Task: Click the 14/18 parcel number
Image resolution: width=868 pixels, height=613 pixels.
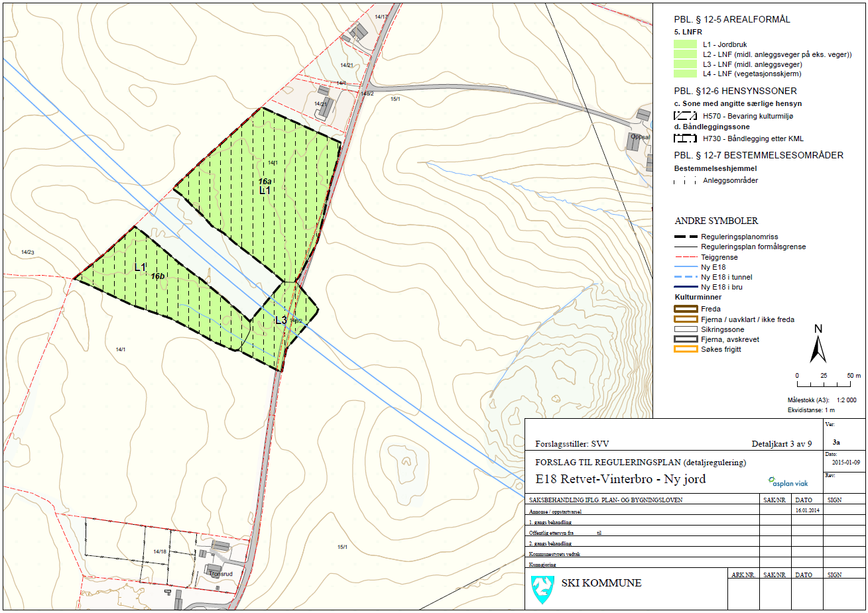Action: click(x=160, y=551)
